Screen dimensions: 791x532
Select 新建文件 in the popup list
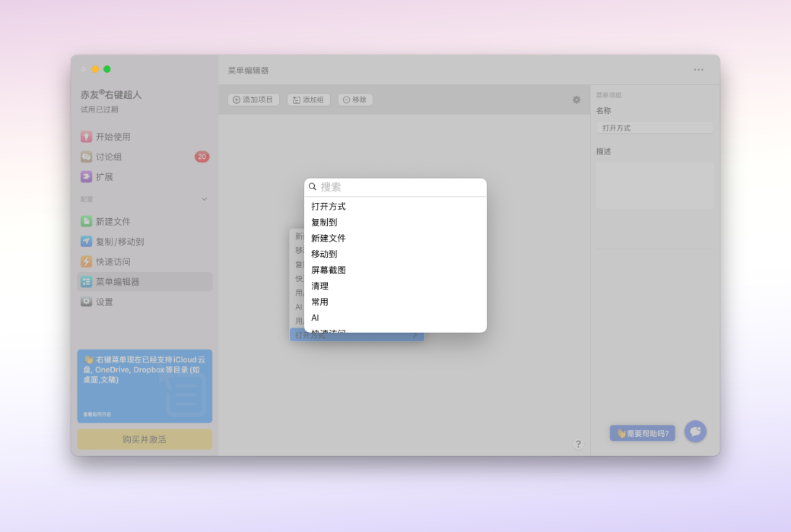point(395,238)
